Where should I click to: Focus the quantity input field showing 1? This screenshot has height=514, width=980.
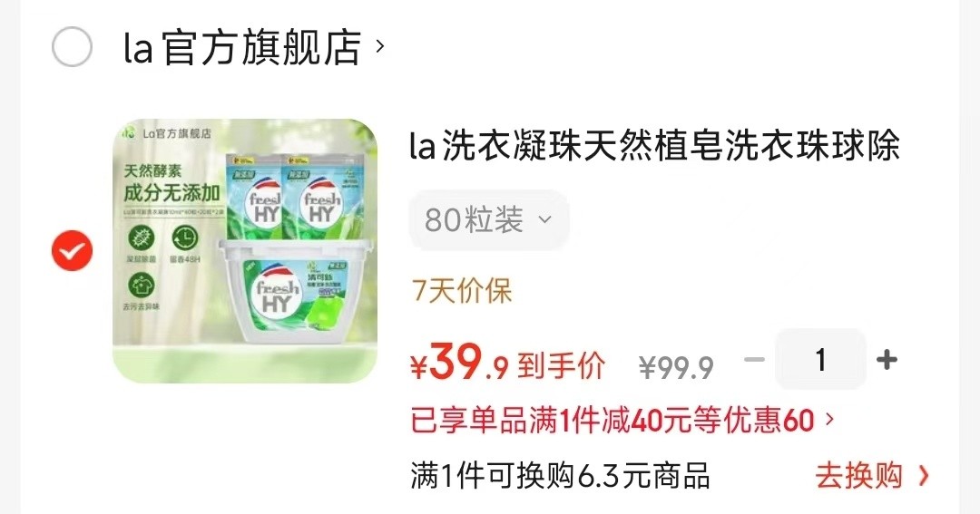pyautogui.click(x=820, y=360)
